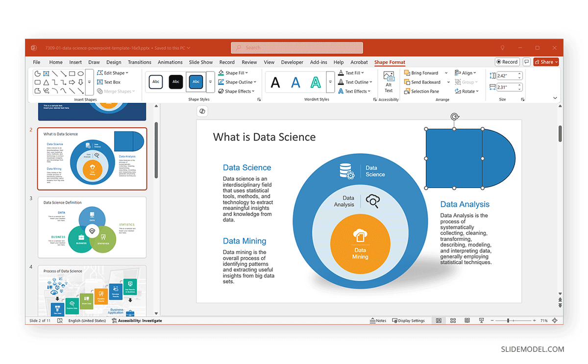588x364 pixels.
Task: Toggle the black Abc shape style
Action: coord(175,82)
